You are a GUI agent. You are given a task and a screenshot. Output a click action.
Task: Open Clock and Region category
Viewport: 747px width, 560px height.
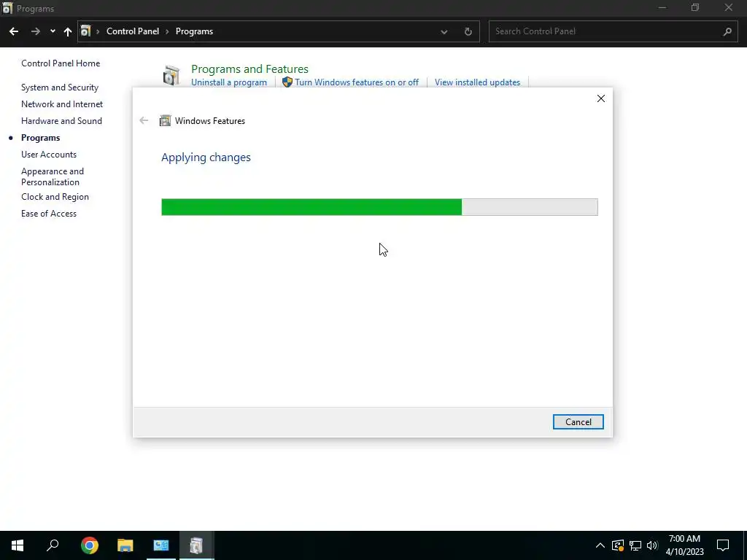(55, 197)
